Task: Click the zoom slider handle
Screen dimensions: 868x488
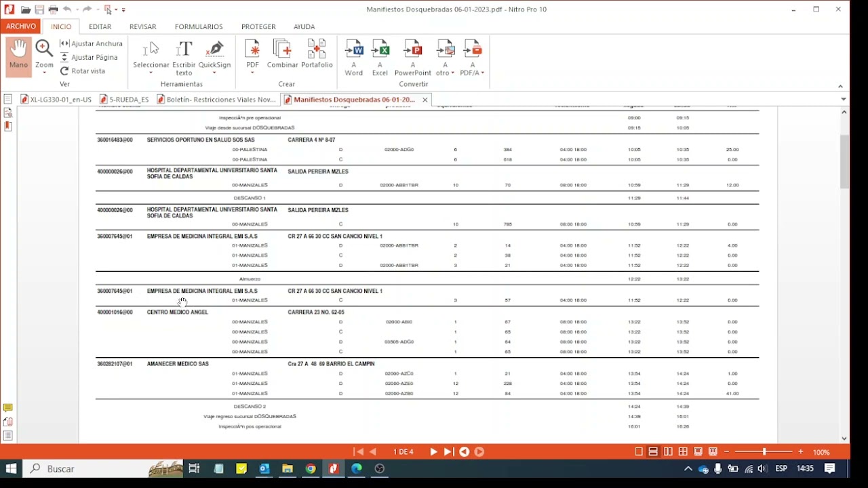Action: [x=764, y=451]
